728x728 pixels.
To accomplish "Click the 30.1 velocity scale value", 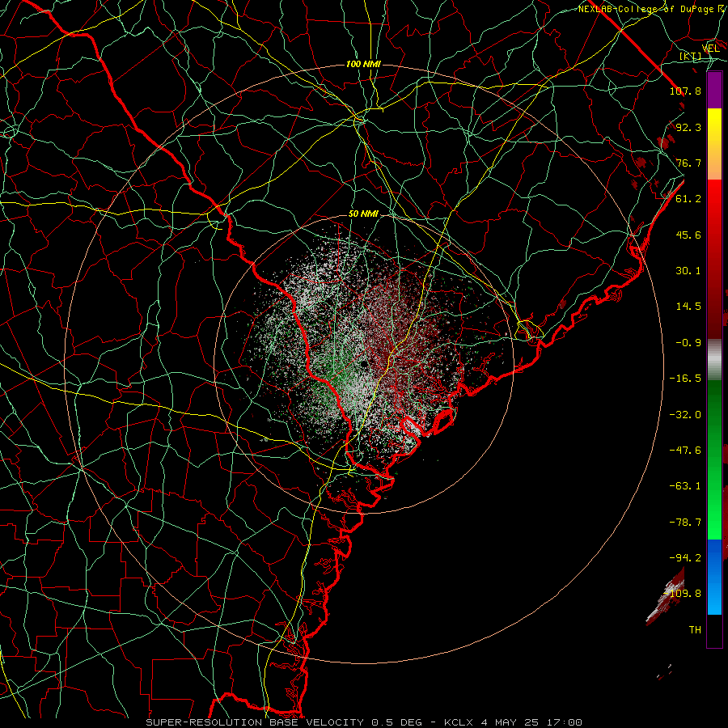I will pos(688,271).
